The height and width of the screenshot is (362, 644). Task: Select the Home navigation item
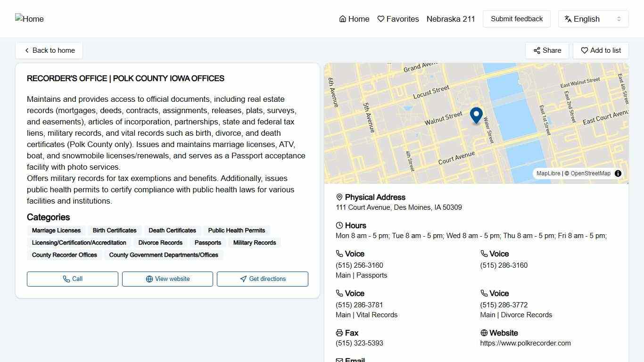click(x=354, y=19)
